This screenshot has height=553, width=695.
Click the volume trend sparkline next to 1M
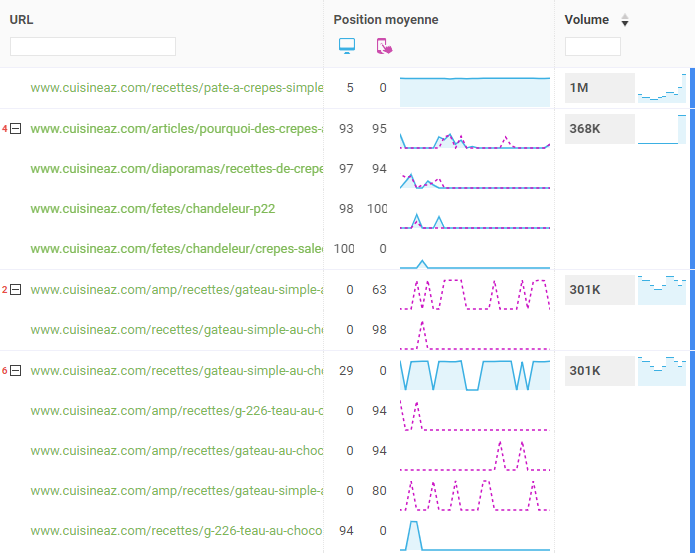(662, 88)
